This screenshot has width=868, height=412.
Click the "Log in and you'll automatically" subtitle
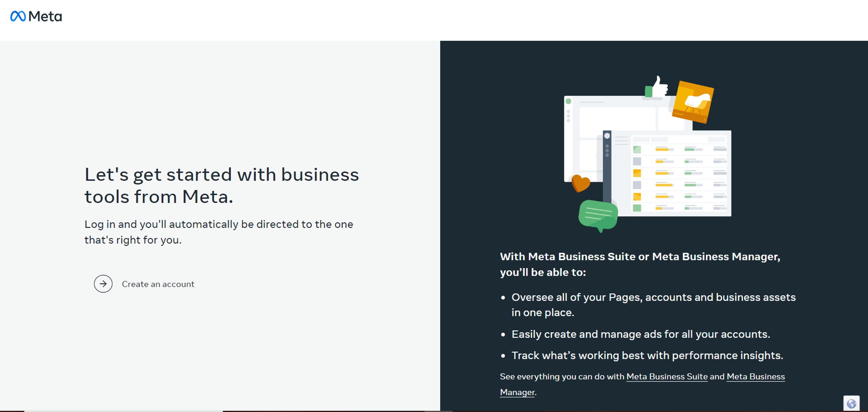pos(219,232)
